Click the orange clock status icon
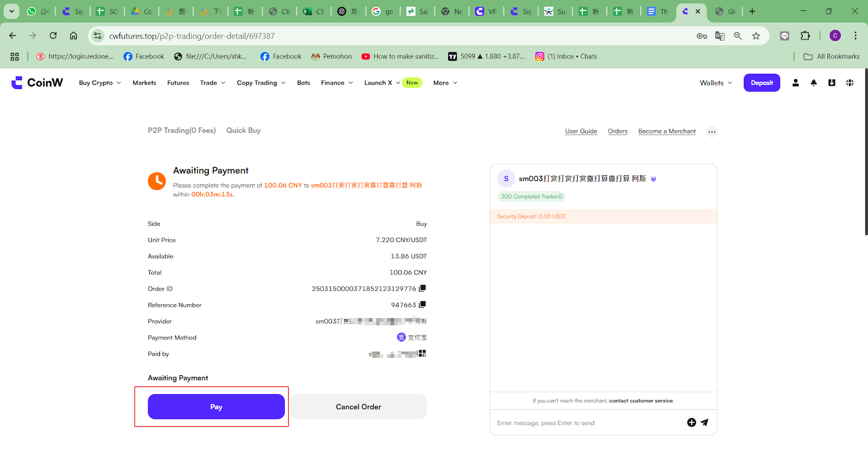This screenshot has width=868, height=450. pos(157,181)
